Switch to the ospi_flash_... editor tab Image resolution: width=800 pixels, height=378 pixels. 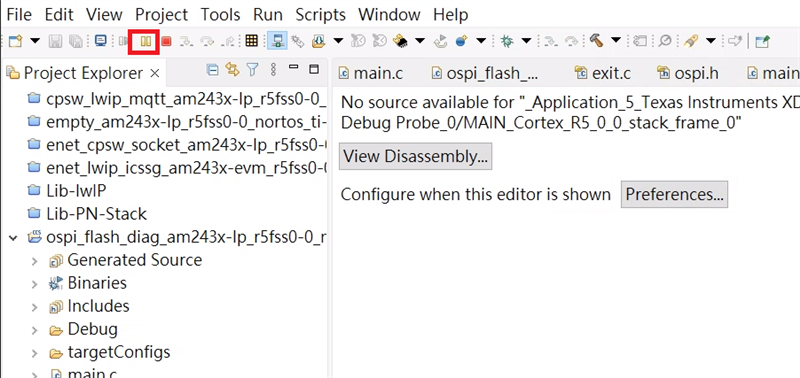(485, 73)
